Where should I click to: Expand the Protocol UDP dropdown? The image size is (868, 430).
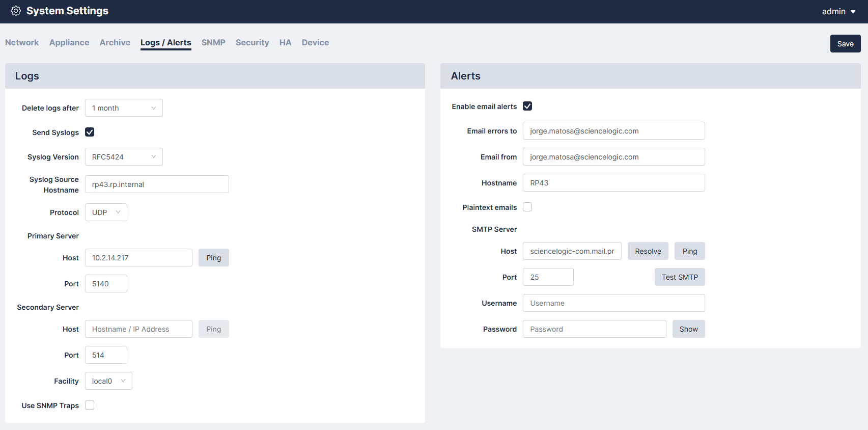coord(106,212)
